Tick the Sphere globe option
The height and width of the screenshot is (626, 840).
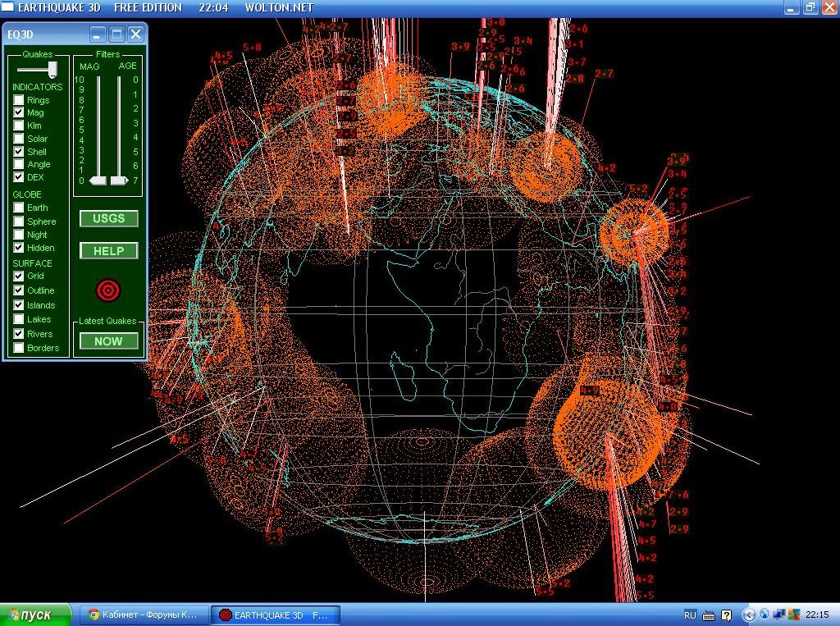click(19, 222)
